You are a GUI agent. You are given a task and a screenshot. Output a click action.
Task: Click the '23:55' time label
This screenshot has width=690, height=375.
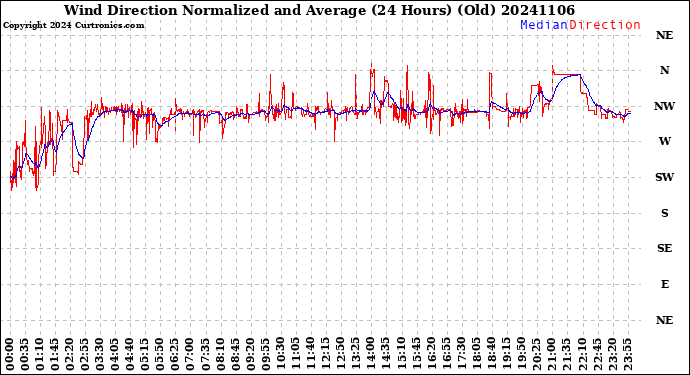pyautogui.click(x=627, y=354)
